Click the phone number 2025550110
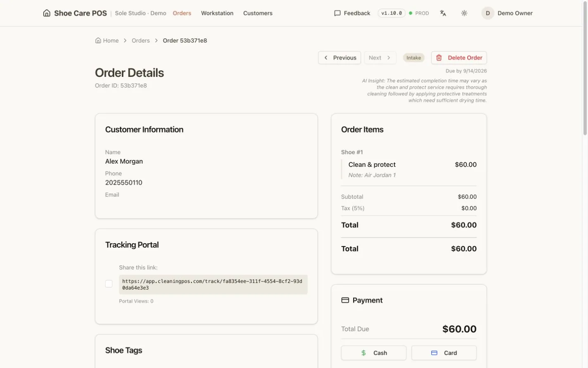This screenshot has width=588, height=368. (124, 183)
